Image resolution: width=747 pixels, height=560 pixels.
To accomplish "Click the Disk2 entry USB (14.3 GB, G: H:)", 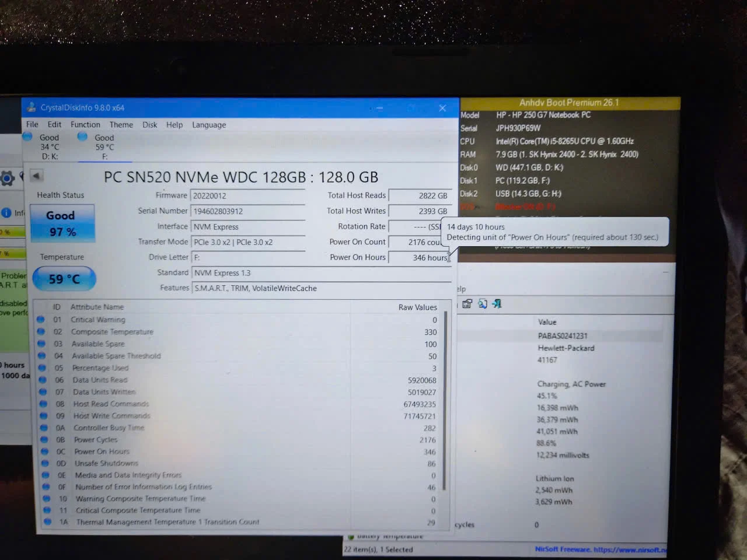I will click(529, 194).
